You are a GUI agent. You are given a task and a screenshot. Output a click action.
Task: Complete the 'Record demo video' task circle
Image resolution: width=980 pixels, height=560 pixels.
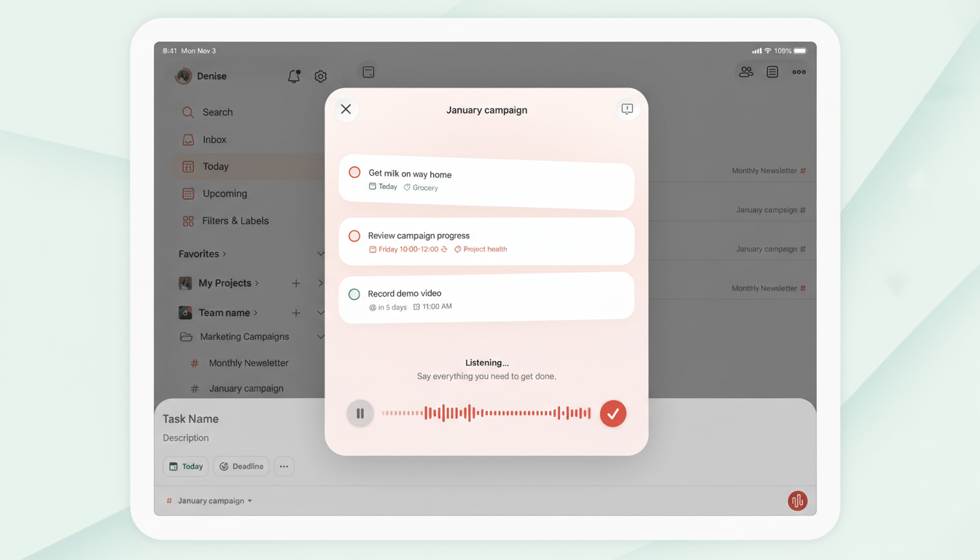coord(354,294)
